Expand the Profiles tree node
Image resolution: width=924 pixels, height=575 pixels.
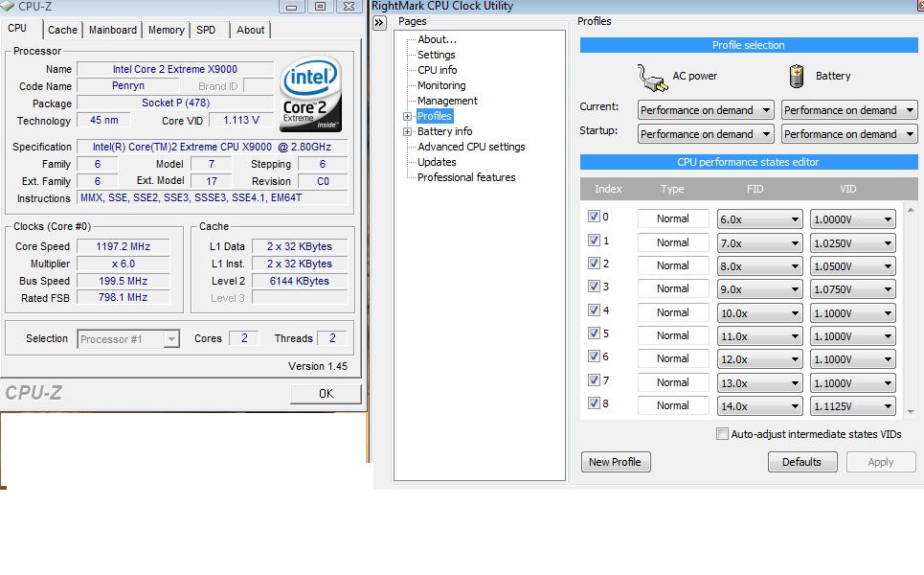point(407,116)
